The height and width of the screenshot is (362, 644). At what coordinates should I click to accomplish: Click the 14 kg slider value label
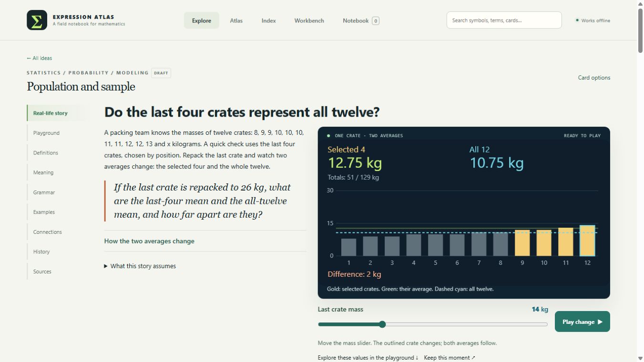click(x=540, y=309)
